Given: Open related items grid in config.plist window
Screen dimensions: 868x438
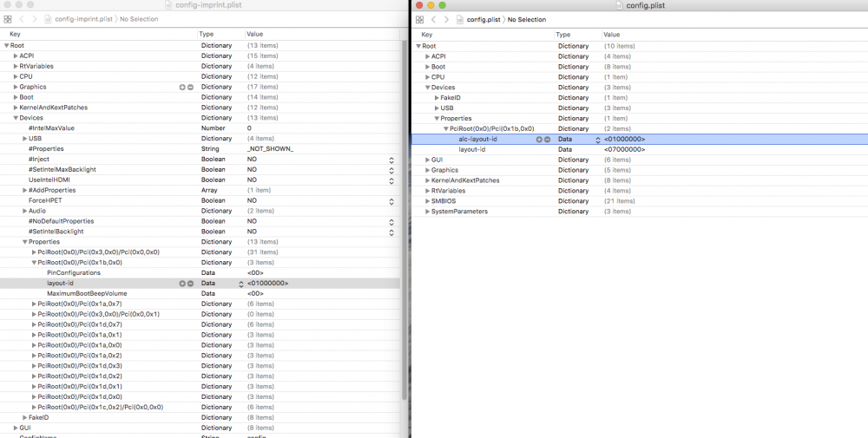Looking at the screenshot, I should pyautogui.click(x=419, y=19).
